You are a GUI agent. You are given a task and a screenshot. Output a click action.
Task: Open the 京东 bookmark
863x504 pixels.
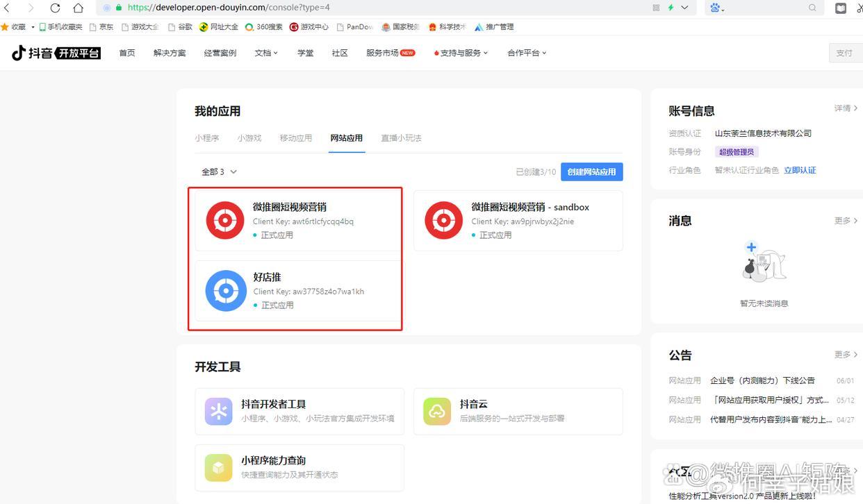(101, 27)
